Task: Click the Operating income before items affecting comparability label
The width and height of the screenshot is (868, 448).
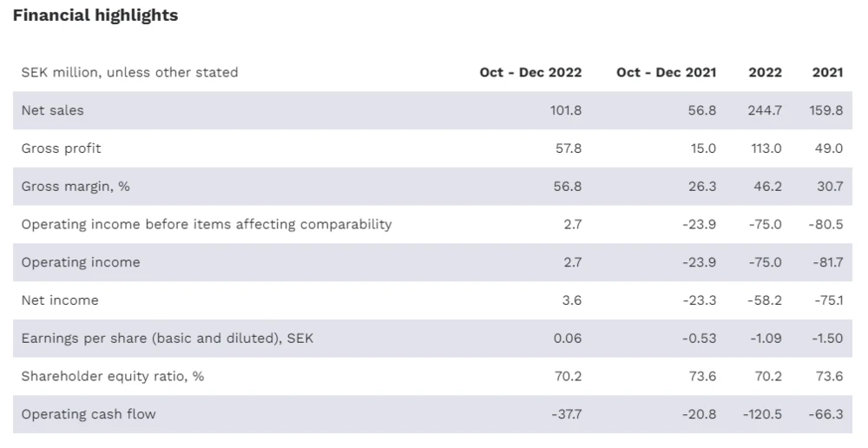Action: 207,224
